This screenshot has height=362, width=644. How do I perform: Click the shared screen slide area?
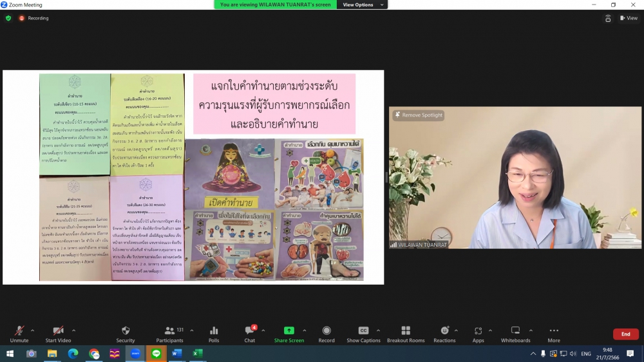193,177
